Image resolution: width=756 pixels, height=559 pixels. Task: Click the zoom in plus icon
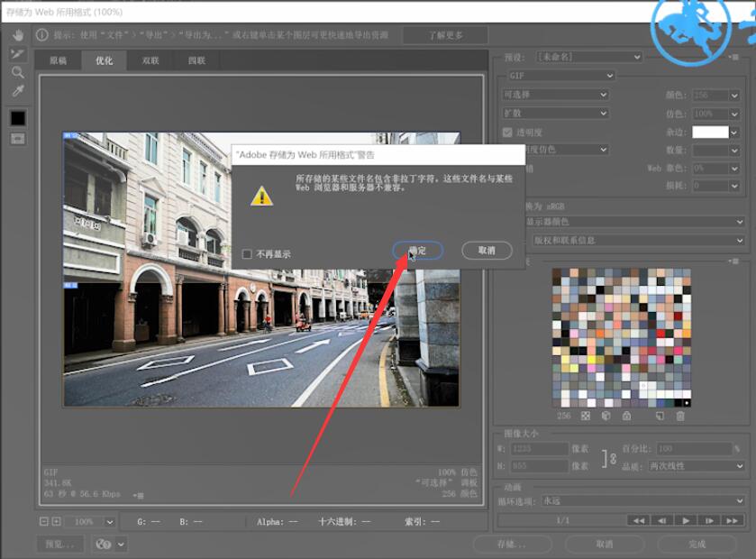click(56, 521)
